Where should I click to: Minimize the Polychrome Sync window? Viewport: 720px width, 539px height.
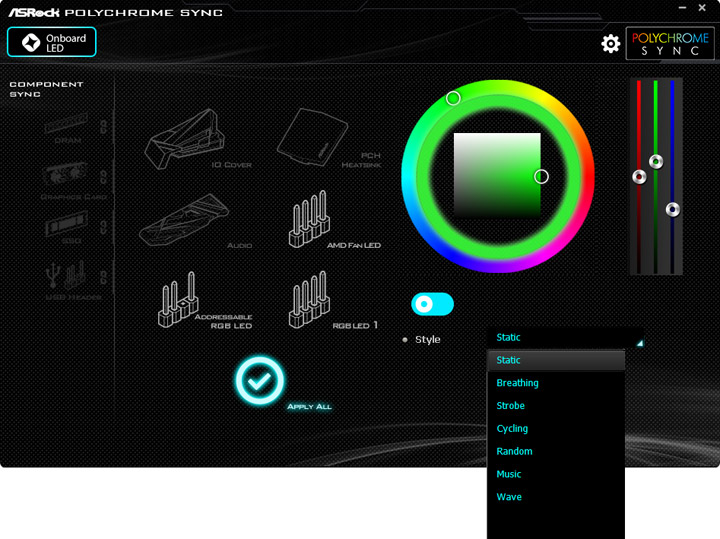[x=682, y=8]
